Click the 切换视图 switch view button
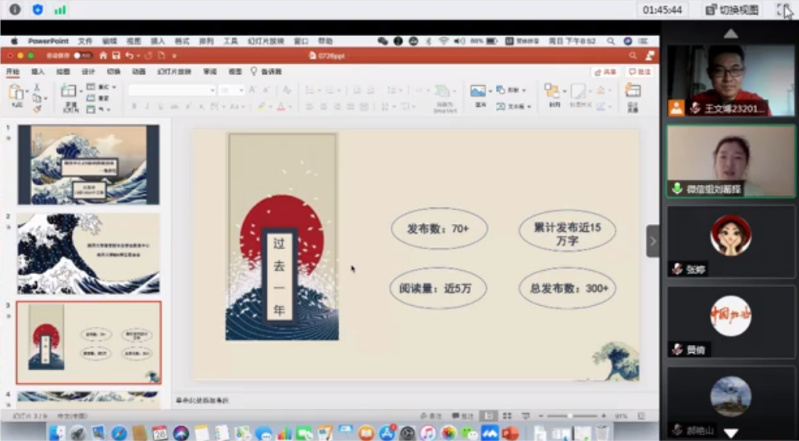This screenshot has width=799, height=441. coord(733,10)
